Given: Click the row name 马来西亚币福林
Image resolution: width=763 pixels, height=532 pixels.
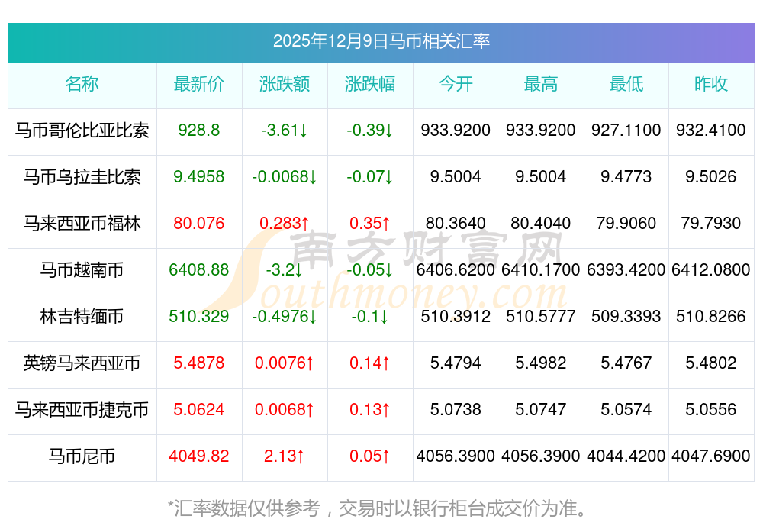Looking at the screenshot, I should pos(82,224).
